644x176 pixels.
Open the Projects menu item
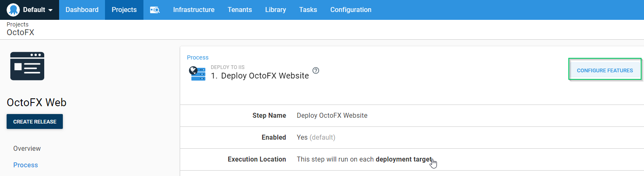coord(124,10)
